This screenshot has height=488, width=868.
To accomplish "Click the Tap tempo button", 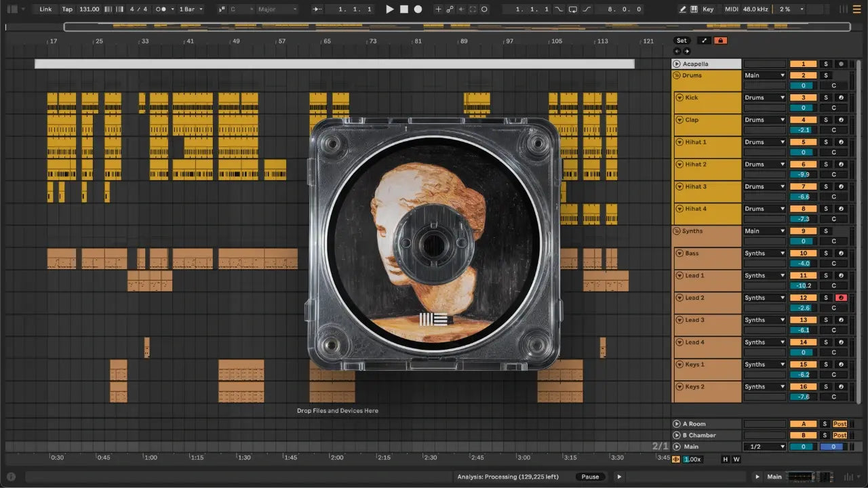I will tap(67, 9).
